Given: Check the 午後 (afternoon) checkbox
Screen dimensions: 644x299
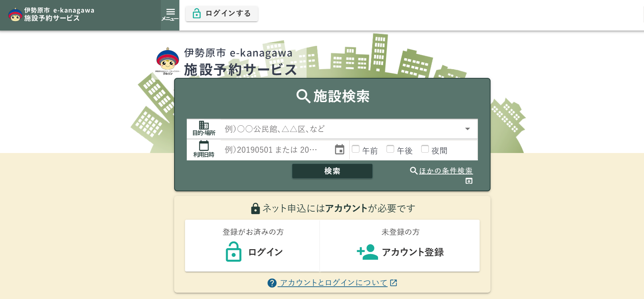Looking at the screenshot, I should point(390,149).
